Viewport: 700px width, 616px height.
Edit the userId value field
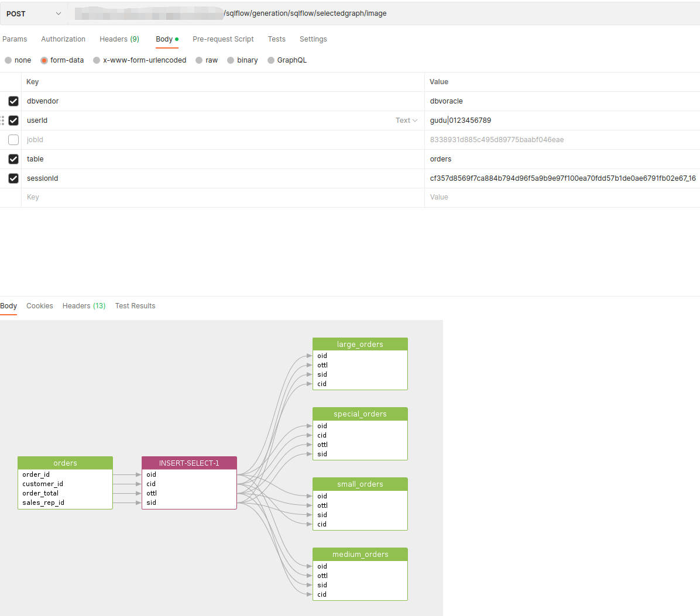pos(527,121)
